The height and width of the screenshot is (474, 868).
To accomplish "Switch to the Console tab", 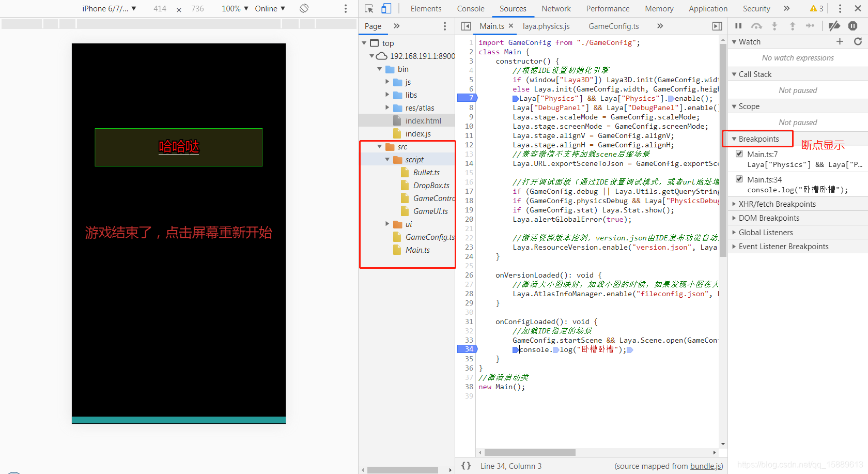I will tap(471, 8).
